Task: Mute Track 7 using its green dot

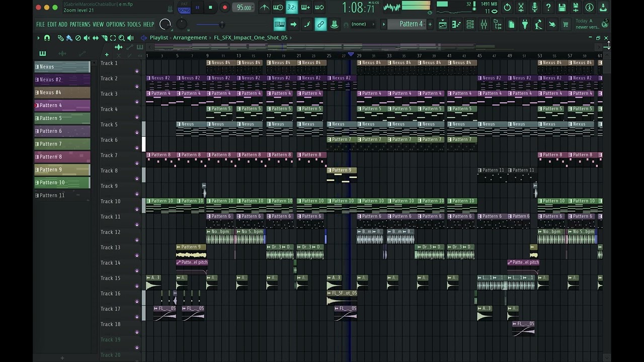Action: (x=137, y=163)
